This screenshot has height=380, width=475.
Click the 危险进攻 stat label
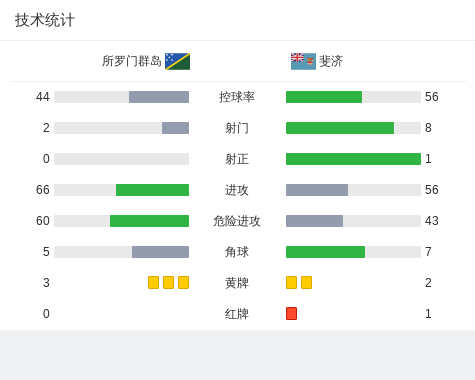(x=237, y=221)
